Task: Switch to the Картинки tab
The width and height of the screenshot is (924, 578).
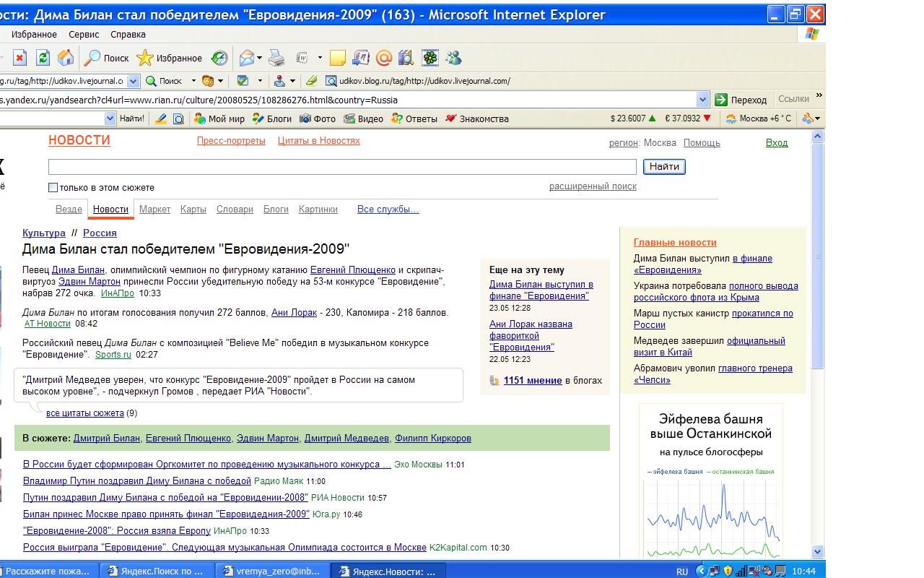Action: [318, 210]
